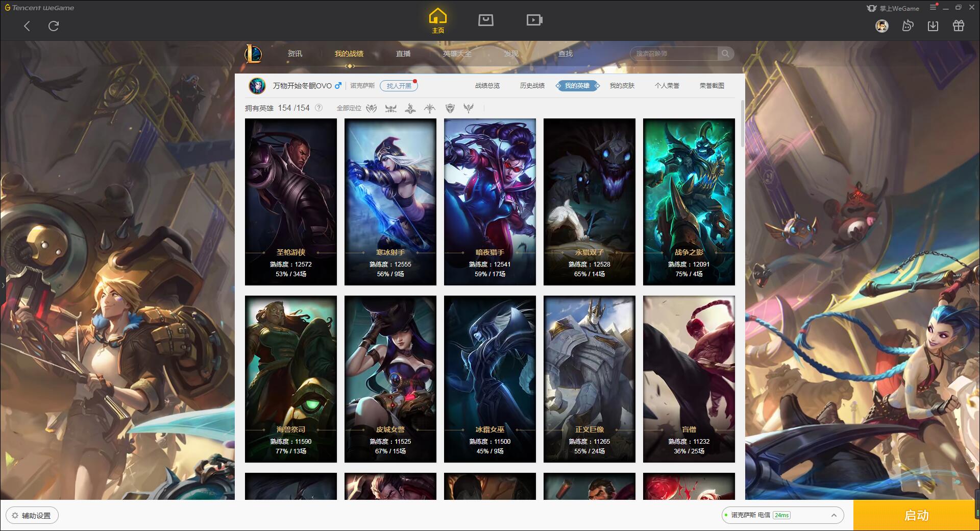Open the friends chat mascot icon

tap(908, 26)
